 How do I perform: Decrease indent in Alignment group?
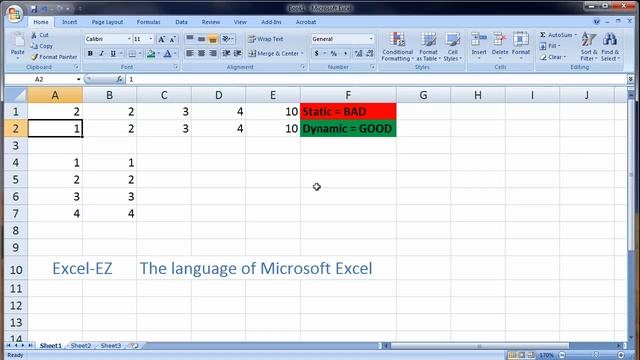tap(226, 53)
